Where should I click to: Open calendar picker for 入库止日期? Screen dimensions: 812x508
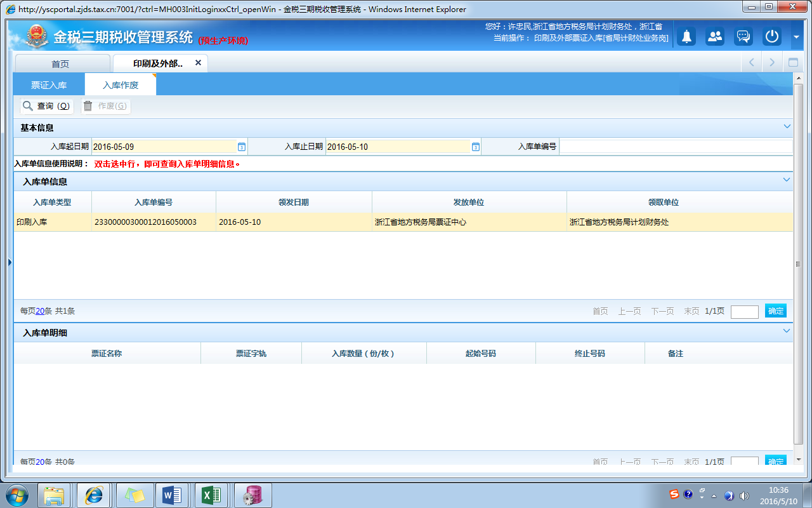476,147
